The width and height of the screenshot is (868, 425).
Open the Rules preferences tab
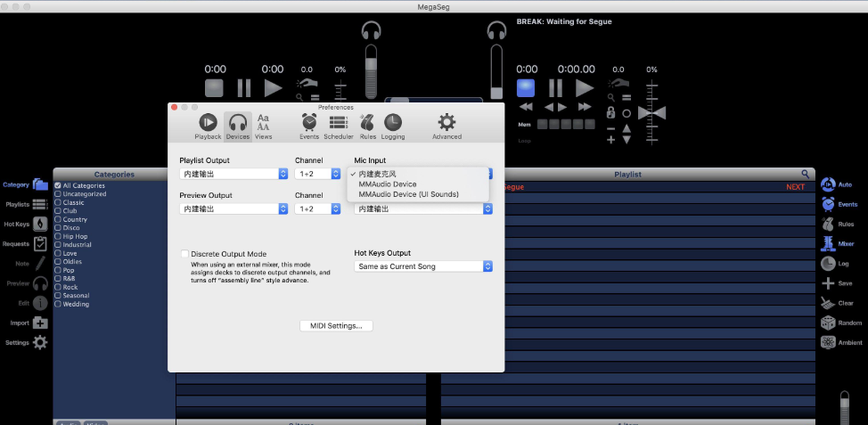[367, 127]
